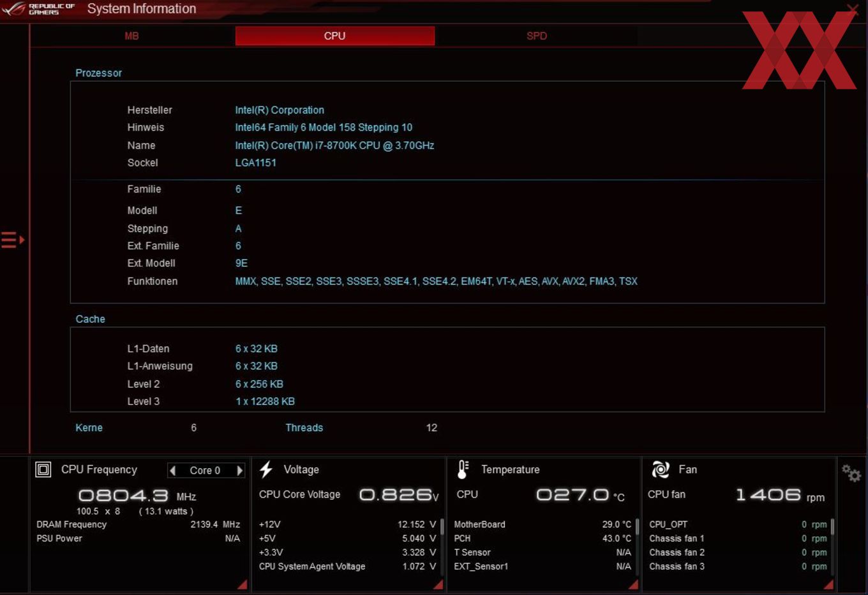This screenshot has width=868, height=595.
Task: Click the CPU Core Voltage 0.826 reading
Action: (x=399, y=495)
